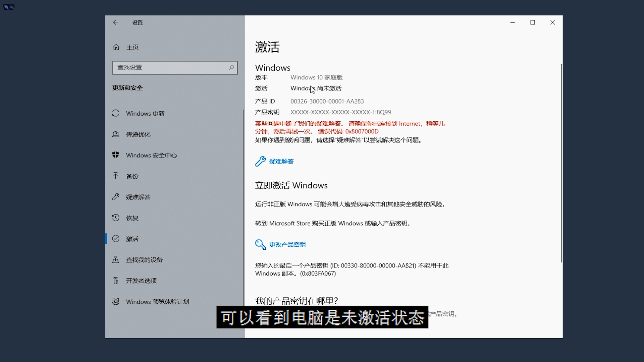Viewport: 644px width, 362px height.
Task: Open the 开发者选项 tools icon
Action: tap(116, 281)
